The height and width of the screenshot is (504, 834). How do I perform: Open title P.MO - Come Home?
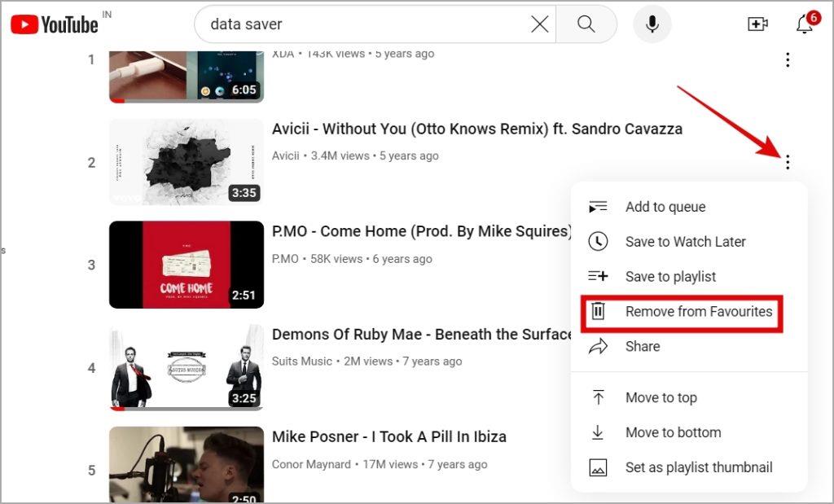coord(422,231)
